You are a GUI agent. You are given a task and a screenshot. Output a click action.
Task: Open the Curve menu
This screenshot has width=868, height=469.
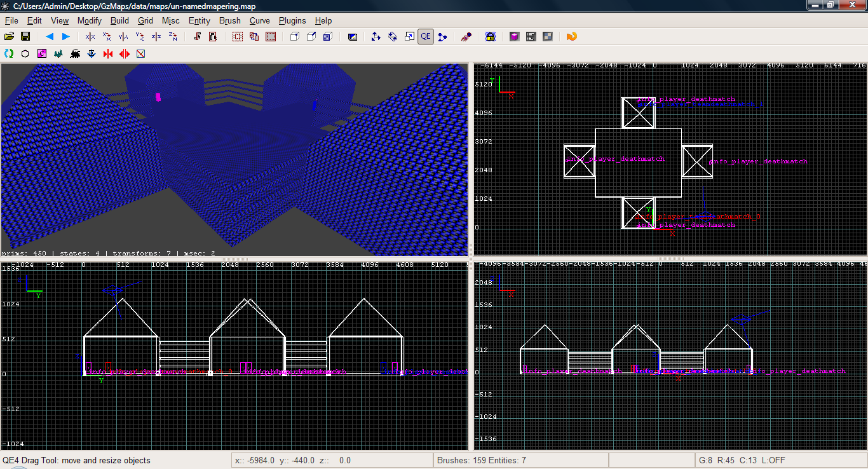[260, 20]
